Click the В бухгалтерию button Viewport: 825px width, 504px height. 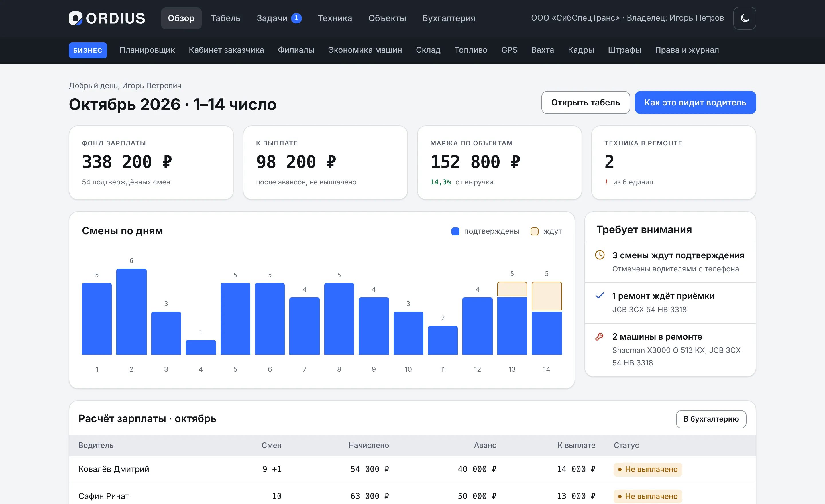point(711,419)
